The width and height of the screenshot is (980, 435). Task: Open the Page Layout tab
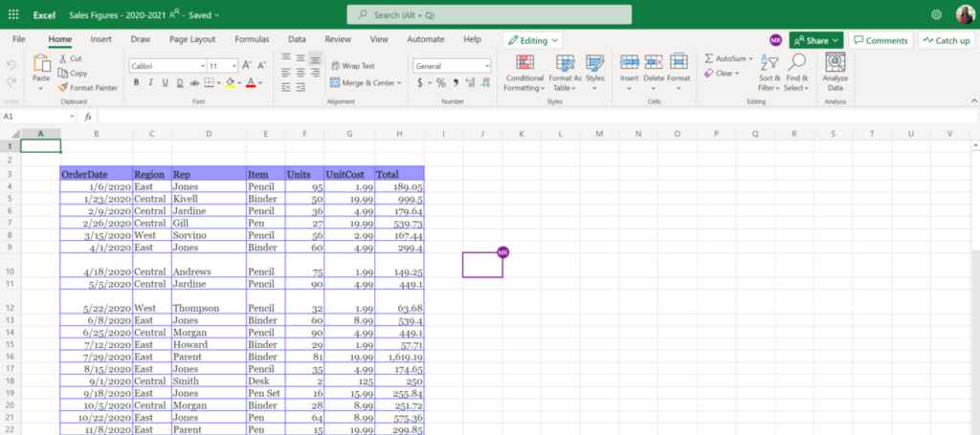192,39
